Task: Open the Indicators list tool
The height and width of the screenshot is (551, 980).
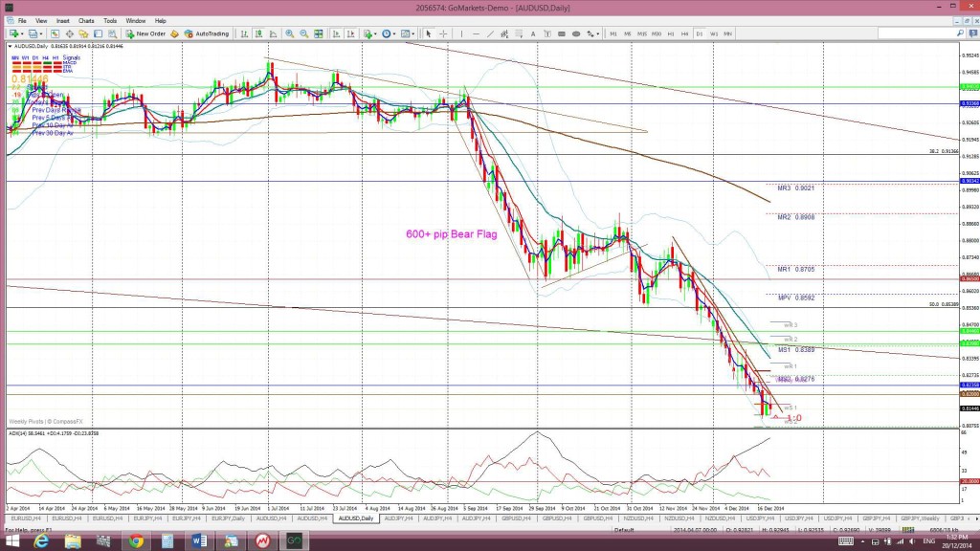Action: [368, 33]
